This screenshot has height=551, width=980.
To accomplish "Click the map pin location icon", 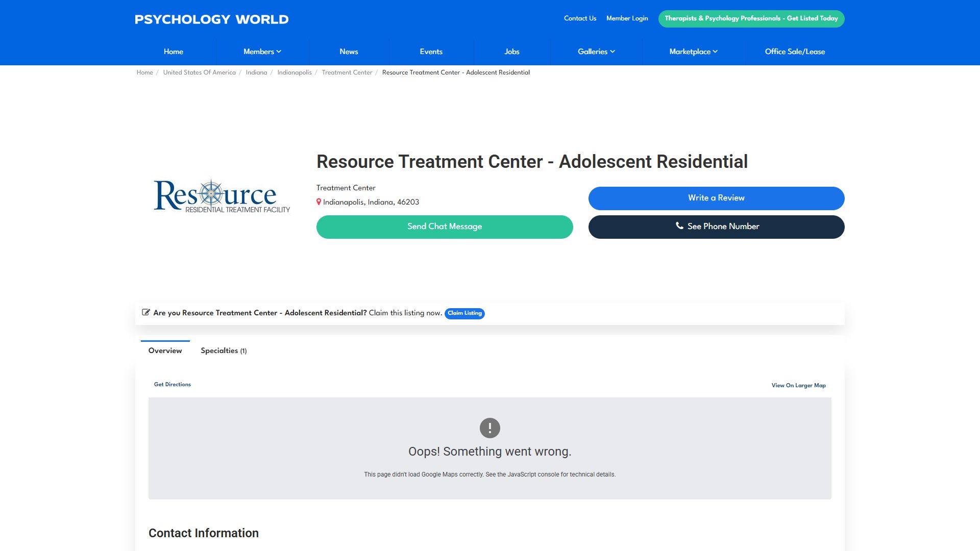I will click(x=318, y=202).
